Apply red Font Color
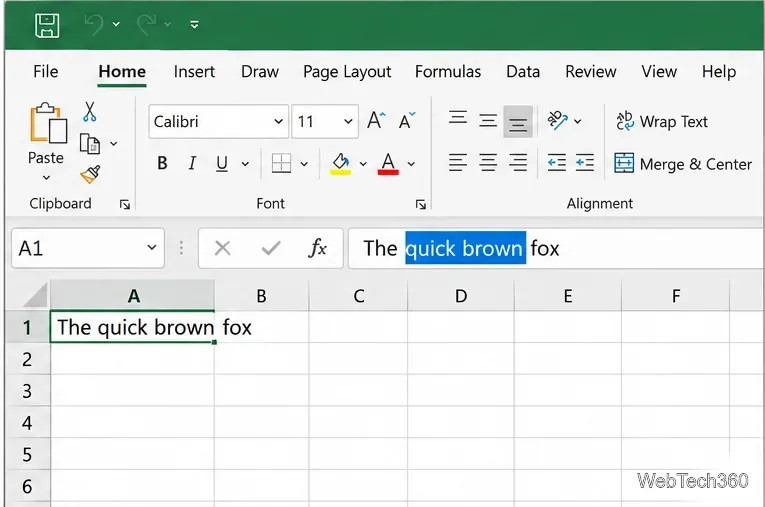 (x=388, y=163)
